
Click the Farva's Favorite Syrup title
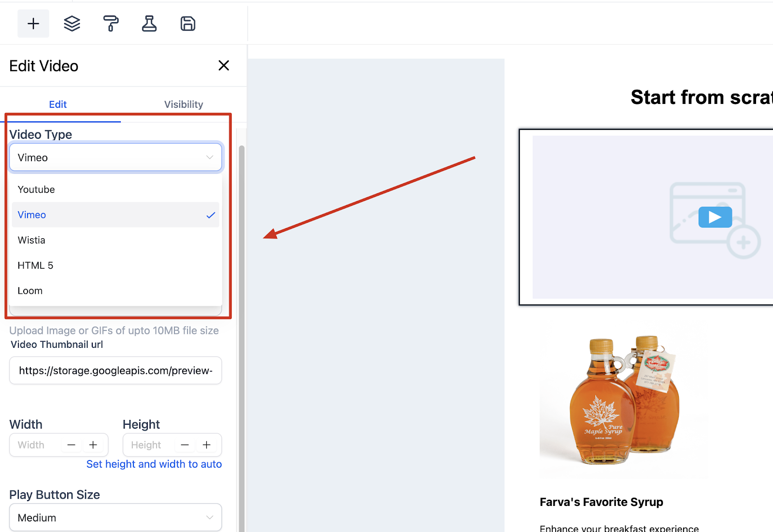601,502
